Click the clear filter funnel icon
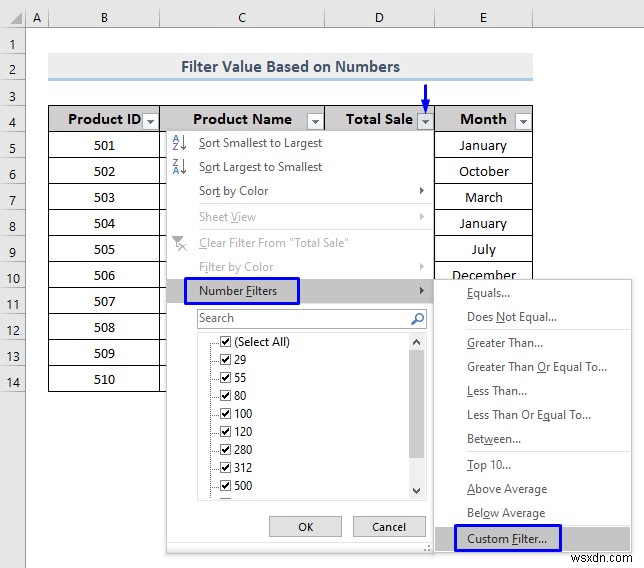Screen dimensions: 644x568 179,243
